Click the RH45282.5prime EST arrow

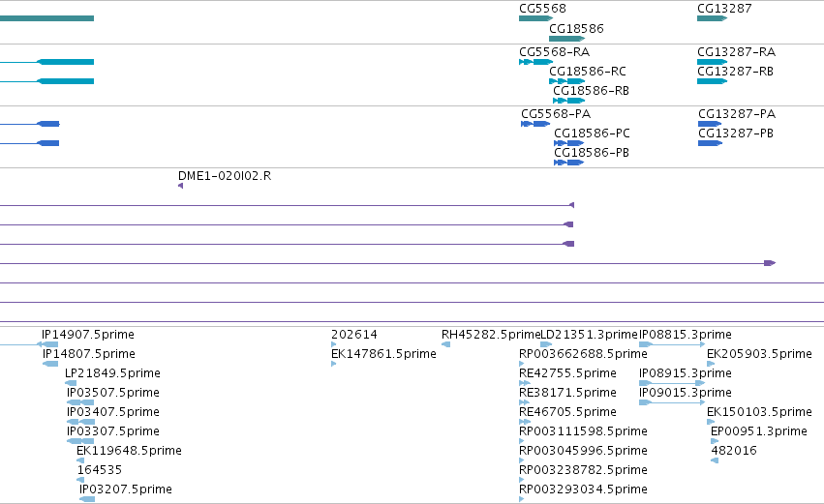coord(445,344)
